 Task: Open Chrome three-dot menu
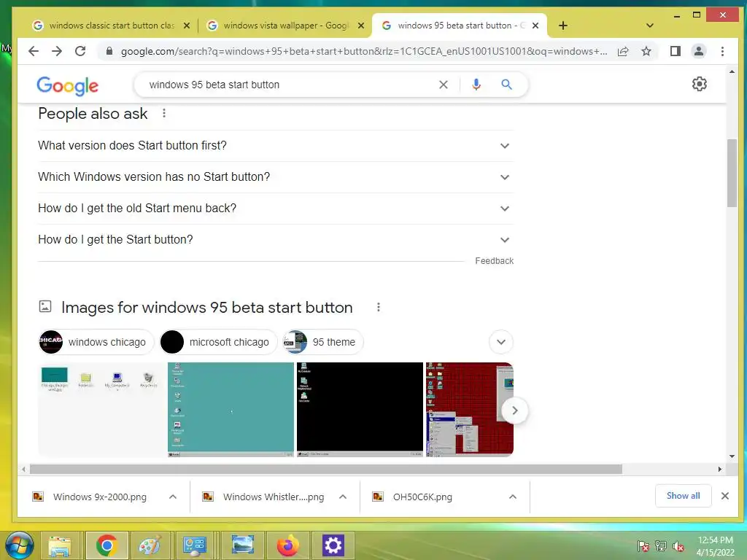[x=722, y=51]
